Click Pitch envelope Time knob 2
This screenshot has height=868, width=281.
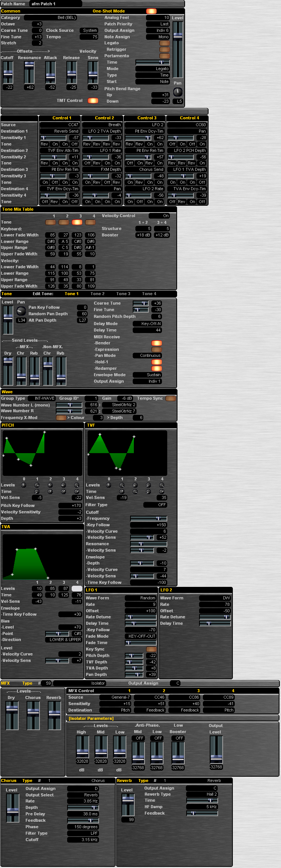point(50,491)
